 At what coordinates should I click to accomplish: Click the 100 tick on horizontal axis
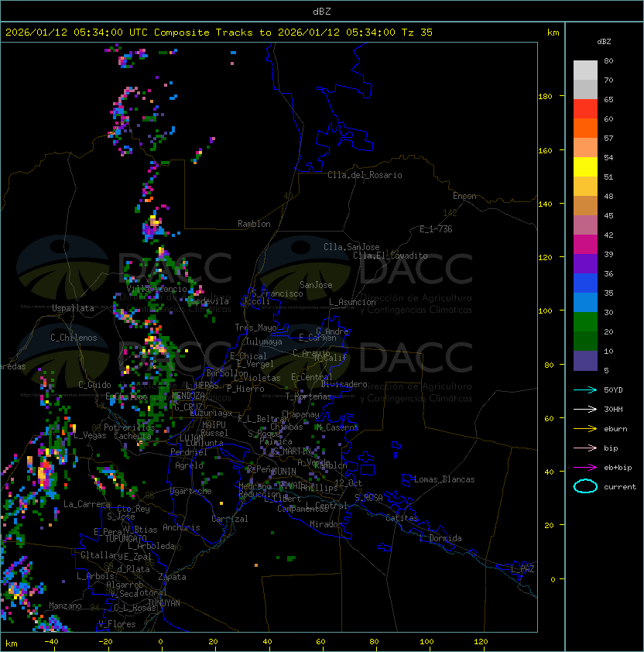click(x=426, y=642)
